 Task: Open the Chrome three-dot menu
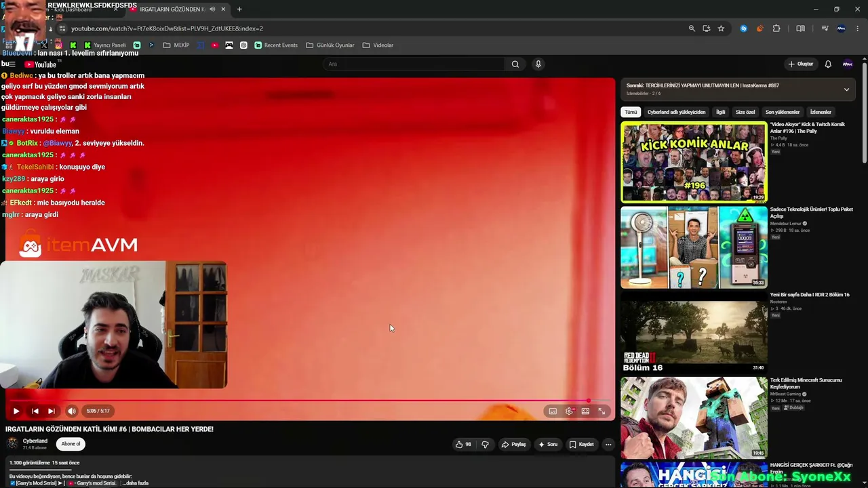click(x=858, y=28)
